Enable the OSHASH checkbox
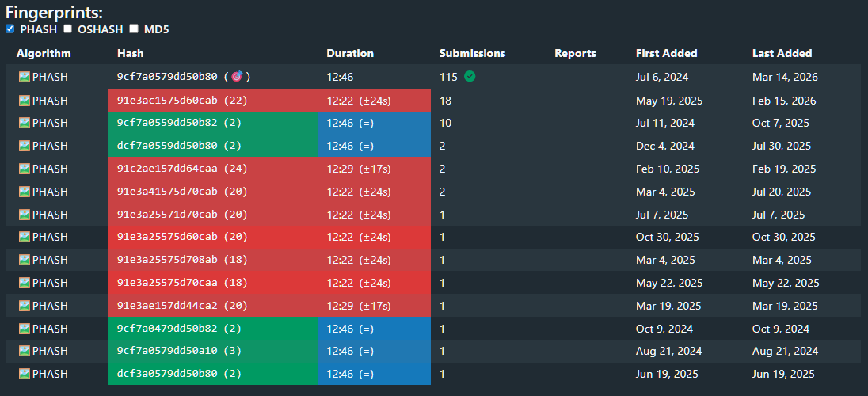 click(68, 29)
